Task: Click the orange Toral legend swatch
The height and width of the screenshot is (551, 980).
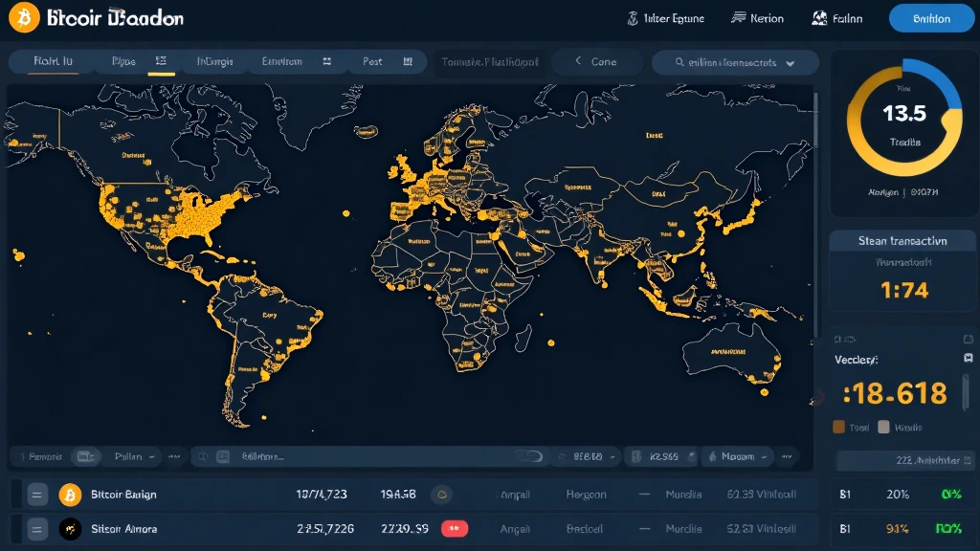Action: pyautogui.click(x=838, y=427)
